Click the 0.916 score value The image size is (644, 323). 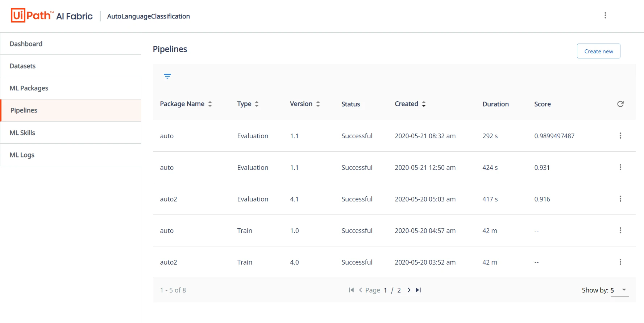tap(542, 199)
